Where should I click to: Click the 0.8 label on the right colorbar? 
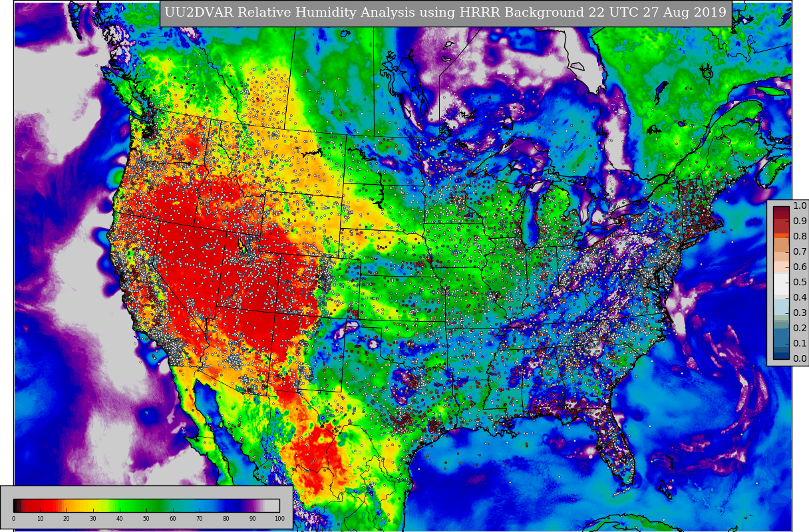800,236
